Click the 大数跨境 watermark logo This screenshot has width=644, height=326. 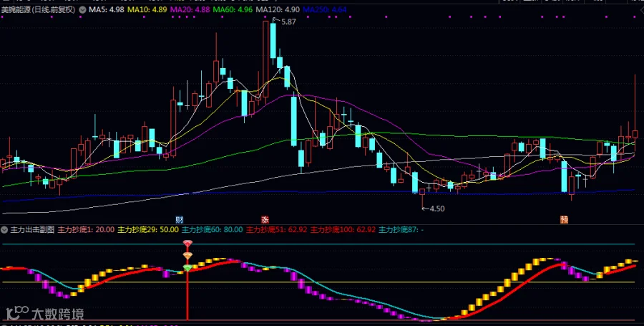[45, 314]
